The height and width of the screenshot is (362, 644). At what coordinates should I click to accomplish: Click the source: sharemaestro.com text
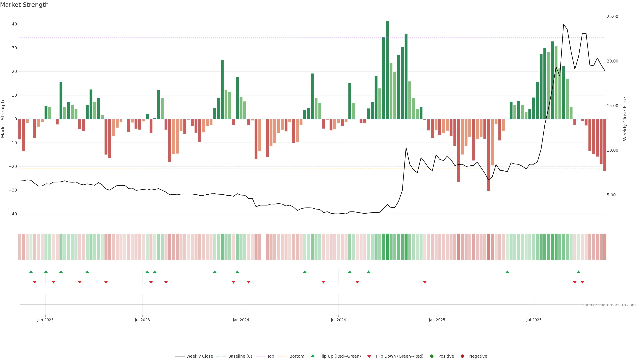609,305
